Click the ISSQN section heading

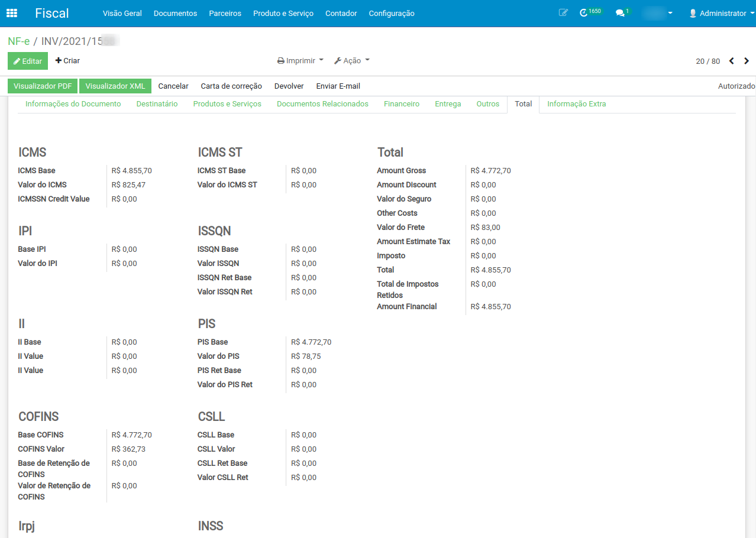(214, 231)
